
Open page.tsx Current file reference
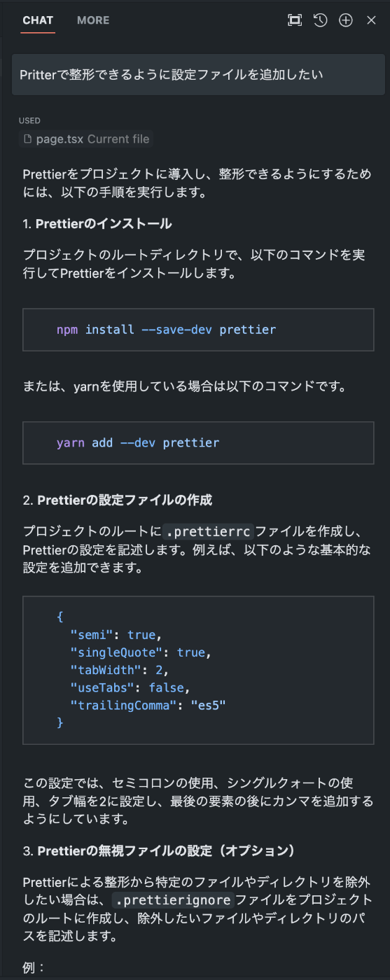pos(87,139)
